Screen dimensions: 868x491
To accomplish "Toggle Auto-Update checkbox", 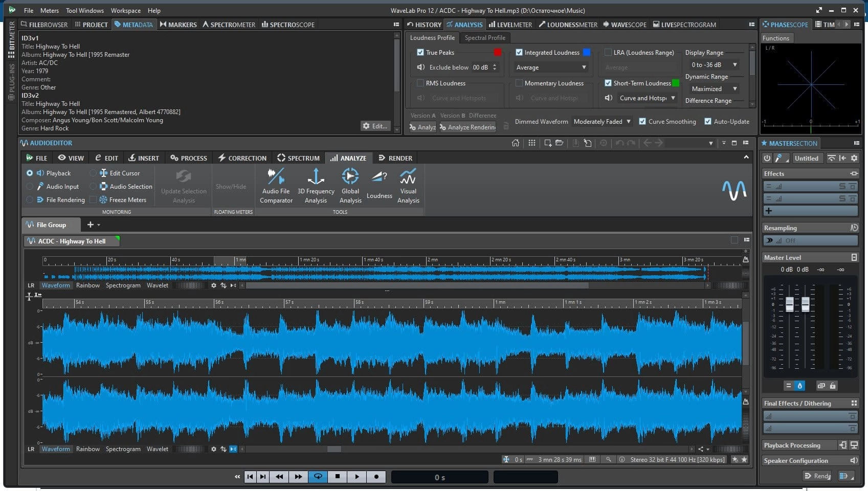I will pyautogui.click(x=708, y=121).
